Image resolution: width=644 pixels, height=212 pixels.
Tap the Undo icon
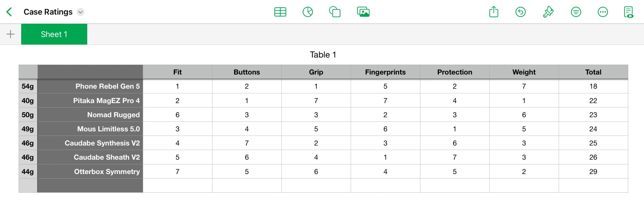click(x=520, y=12)
